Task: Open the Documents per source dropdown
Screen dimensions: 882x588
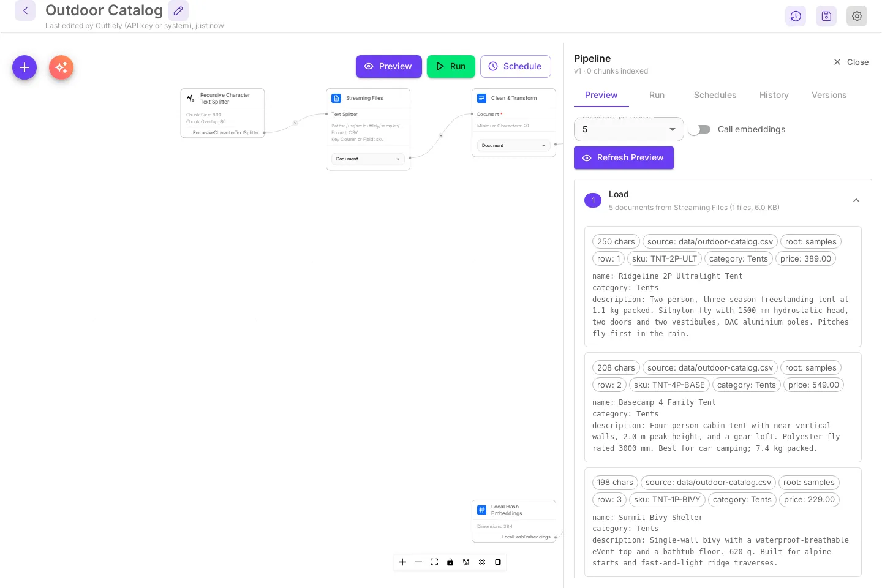Action: (x=629, y=129)
